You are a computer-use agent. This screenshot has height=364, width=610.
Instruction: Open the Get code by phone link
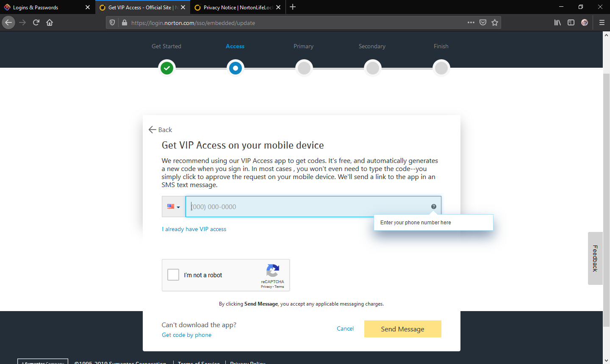point(186,335)
